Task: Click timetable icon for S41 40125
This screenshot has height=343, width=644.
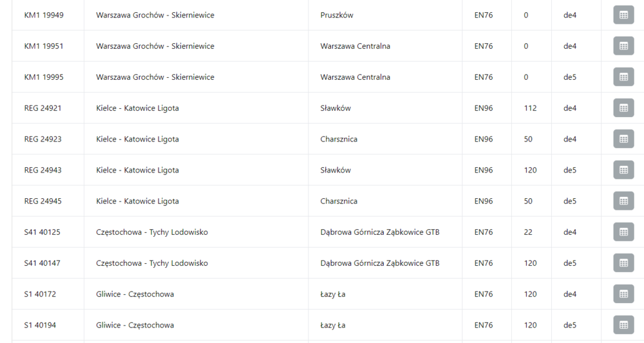Action: coord(623,232)
